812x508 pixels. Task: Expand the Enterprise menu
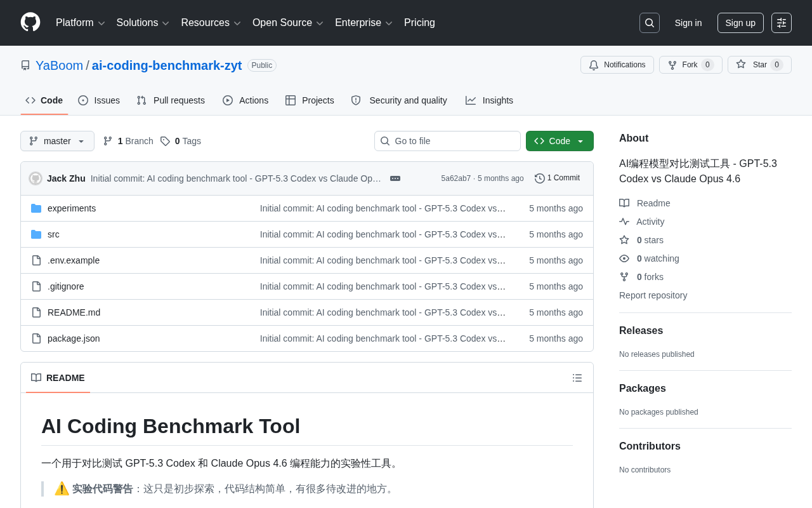363,23
